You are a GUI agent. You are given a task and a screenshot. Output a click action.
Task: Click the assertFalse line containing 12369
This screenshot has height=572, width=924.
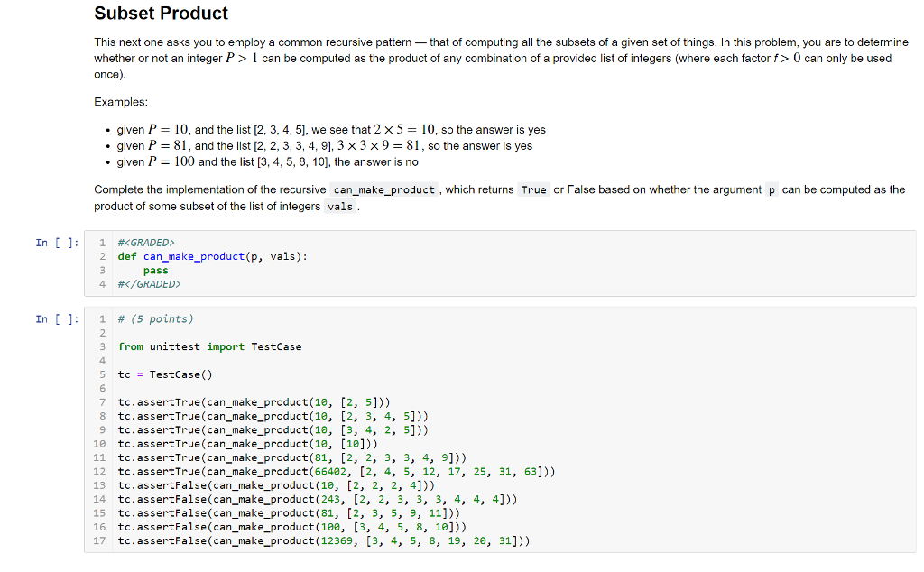click(x=325, y=540)
